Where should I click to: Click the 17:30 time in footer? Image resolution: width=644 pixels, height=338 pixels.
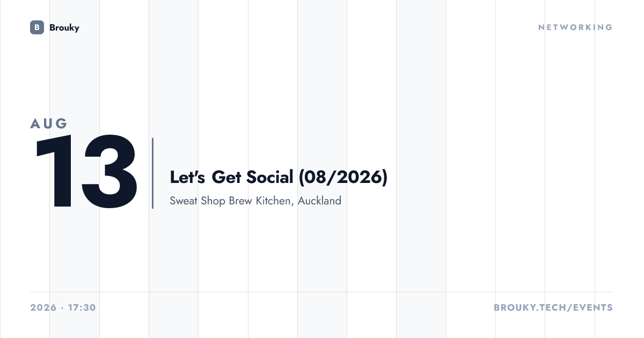(x=83, y=308)
